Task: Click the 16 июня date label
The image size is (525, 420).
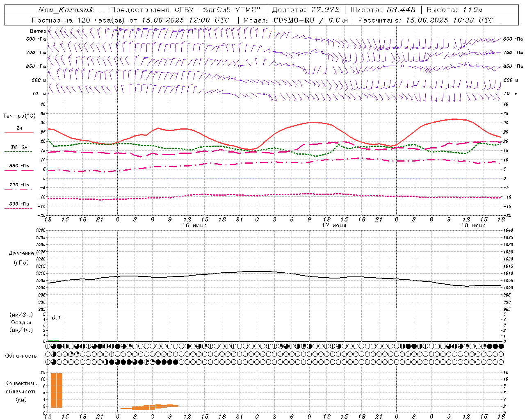Action: [194, 226]
